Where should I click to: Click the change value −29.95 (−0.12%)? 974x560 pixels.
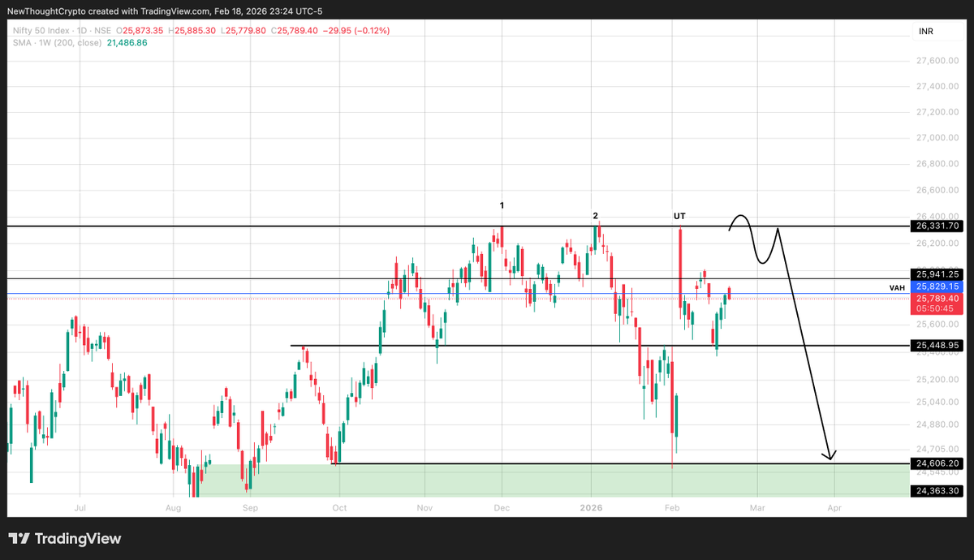pos(356,30)
